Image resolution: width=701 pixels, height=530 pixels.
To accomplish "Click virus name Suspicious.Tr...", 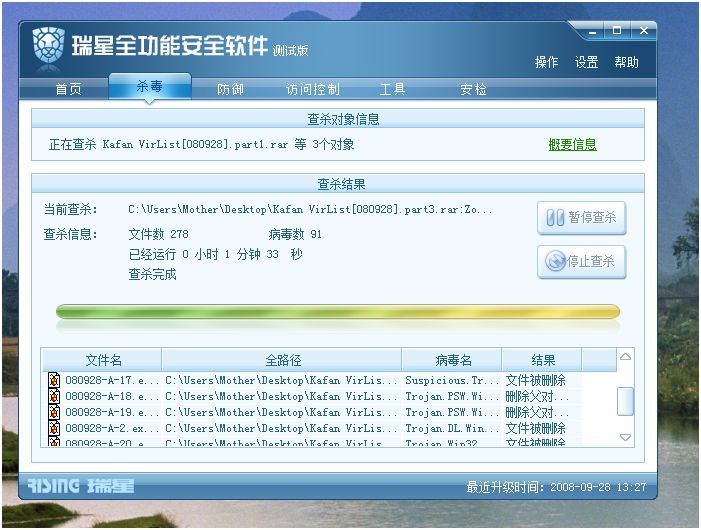I will point(452,380).
